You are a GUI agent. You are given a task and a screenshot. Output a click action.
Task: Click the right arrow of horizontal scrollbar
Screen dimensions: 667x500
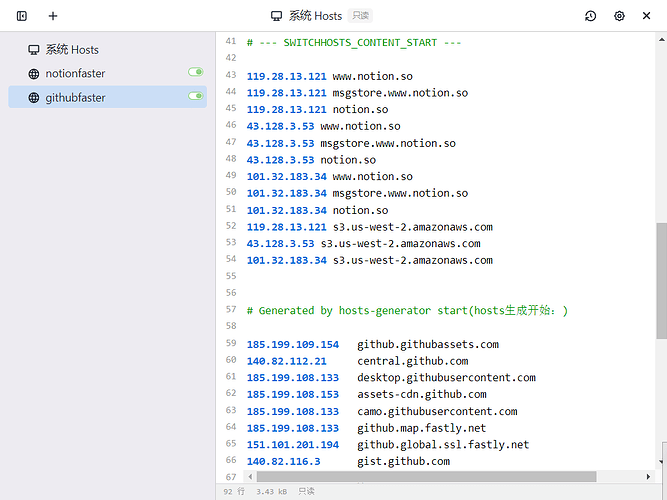click(x=648, y=477)
